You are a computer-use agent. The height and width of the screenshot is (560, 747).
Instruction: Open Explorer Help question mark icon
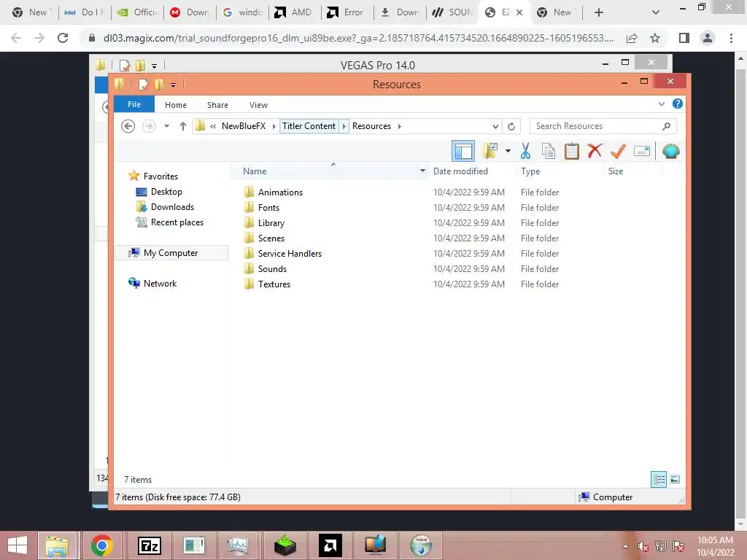coord(678,104)
